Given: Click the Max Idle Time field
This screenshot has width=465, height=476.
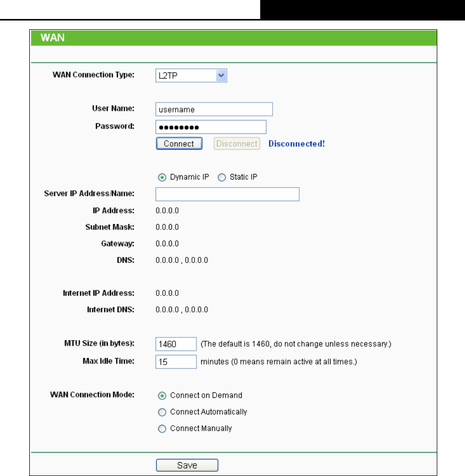Looking at the screenshot, I should pyautogui.click(x=176, y=362).
